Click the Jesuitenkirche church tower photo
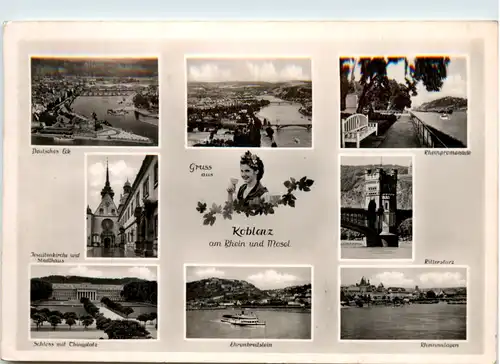Viewport: 500px width, 364px height. point(122,206)
